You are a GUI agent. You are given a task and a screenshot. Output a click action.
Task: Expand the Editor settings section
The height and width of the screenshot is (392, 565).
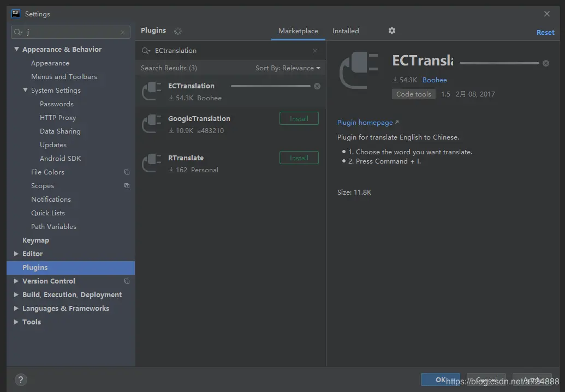16,254
